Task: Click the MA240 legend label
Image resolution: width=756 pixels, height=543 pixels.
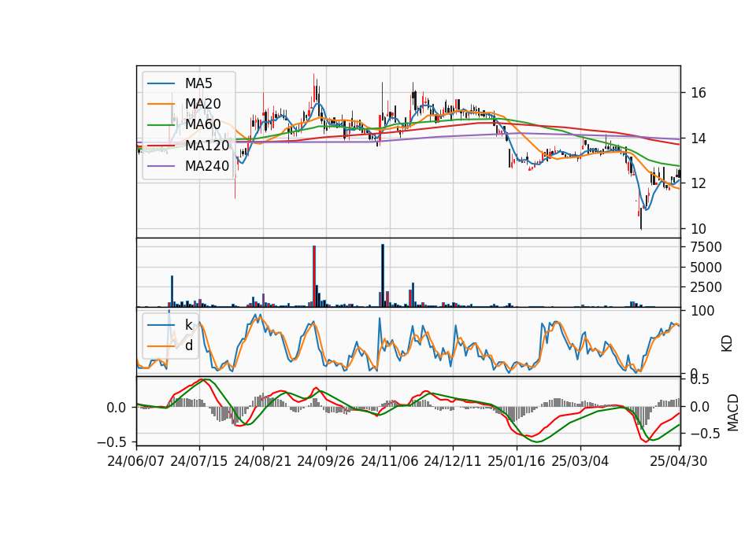Action: (x=207, y=166)
